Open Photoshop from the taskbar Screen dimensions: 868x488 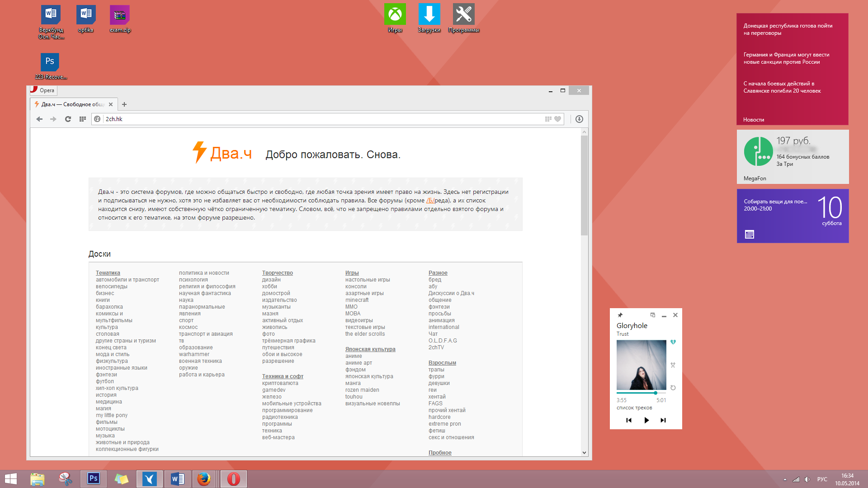[94, 479]
